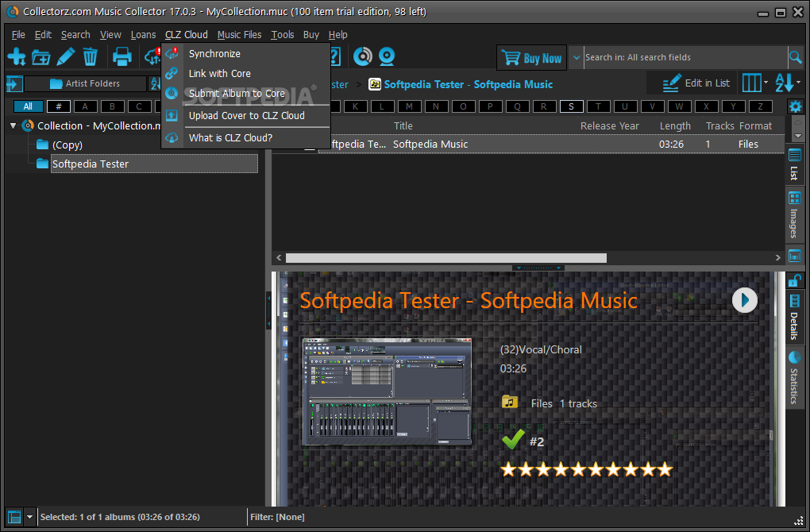Select the # alphabet filter
Screen dimensions: 810x532
pos(59,106)
